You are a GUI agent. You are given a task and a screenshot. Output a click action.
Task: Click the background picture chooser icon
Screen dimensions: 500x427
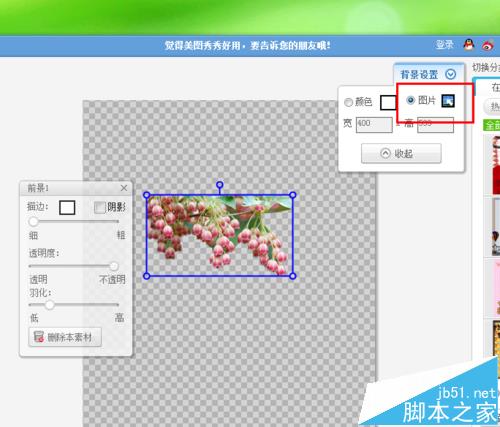tap(448, 101)
